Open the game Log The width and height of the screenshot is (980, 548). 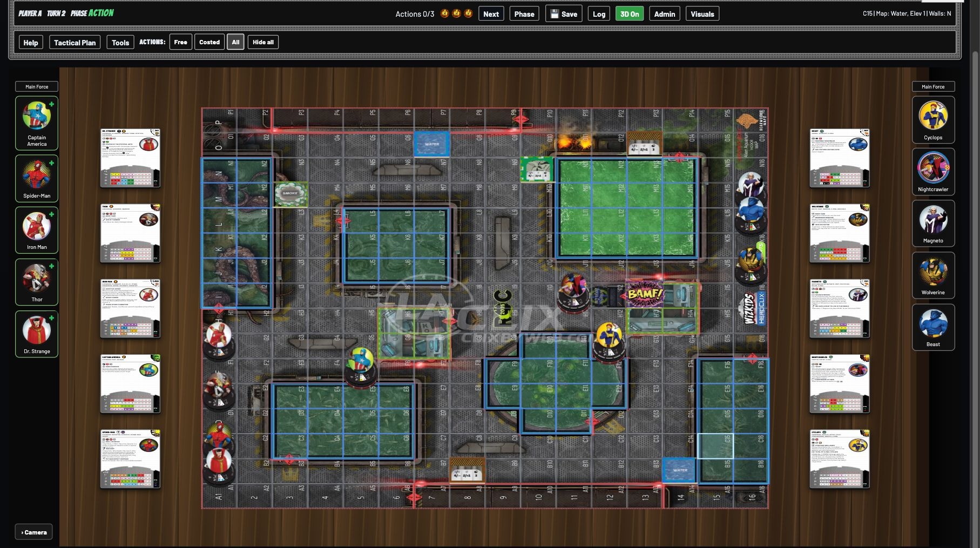(x=599, y=14)
